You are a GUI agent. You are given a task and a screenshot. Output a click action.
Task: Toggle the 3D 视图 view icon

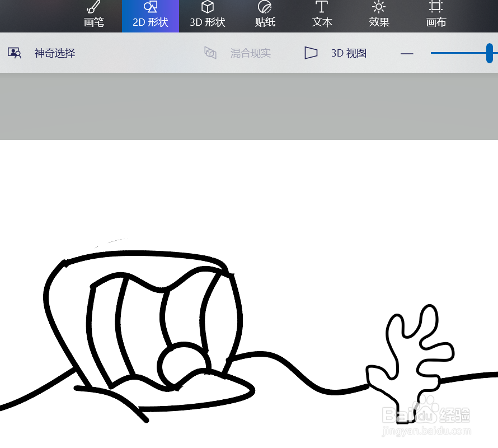[311, 53]
